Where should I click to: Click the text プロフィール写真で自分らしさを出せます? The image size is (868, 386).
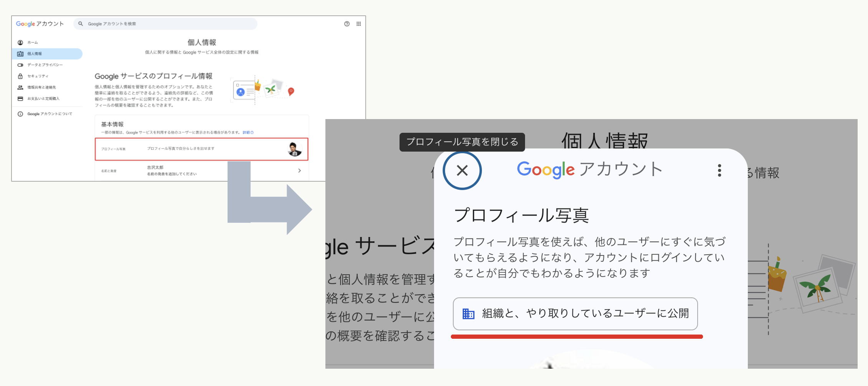click(181, 149)
